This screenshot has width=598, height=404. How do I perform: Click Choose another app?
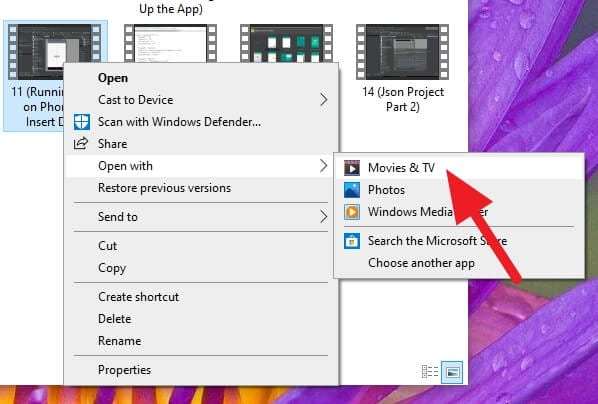point(421,263)
